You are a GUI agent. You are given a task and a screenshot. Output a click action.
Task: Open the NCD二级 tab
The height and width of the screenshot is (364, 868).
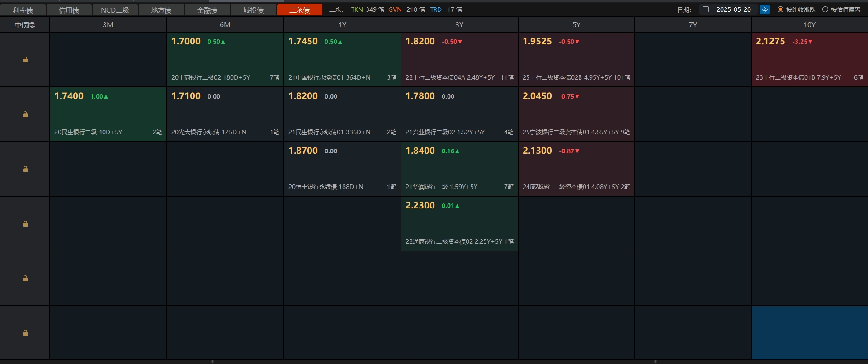tap(115, 9)
